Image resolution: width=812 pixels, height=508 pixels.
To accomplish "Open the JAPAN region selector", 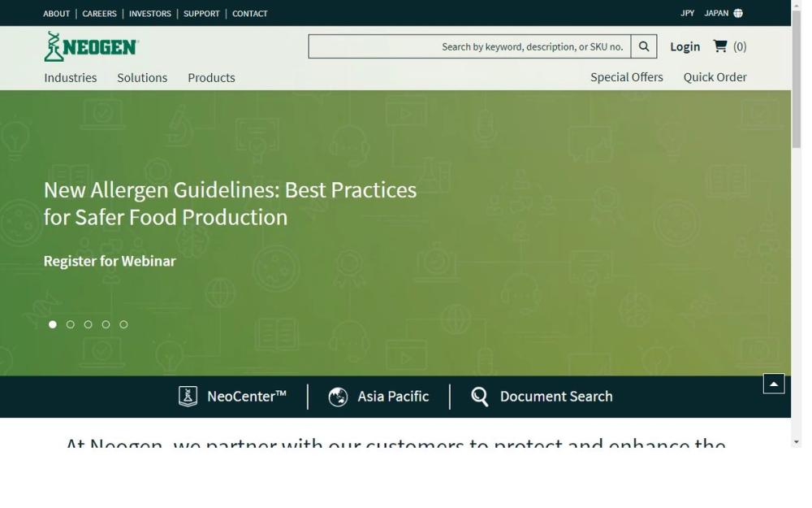I will (716, 13).
